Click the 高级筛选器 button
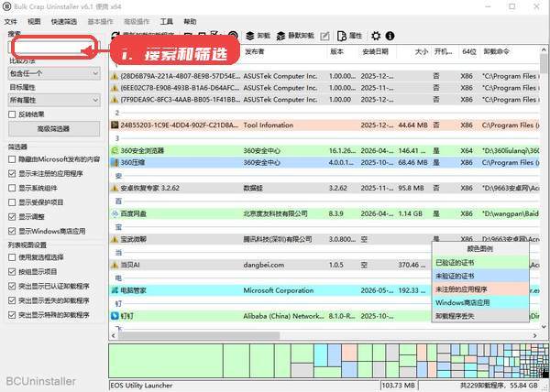Viewport: 550px width, 392px height. click(54, 129)
